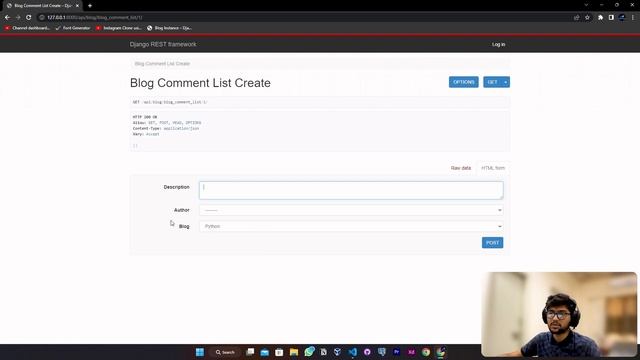Select the Blog Comment List Create browser tab
640x360 pixels.
[x=42, y=6]
